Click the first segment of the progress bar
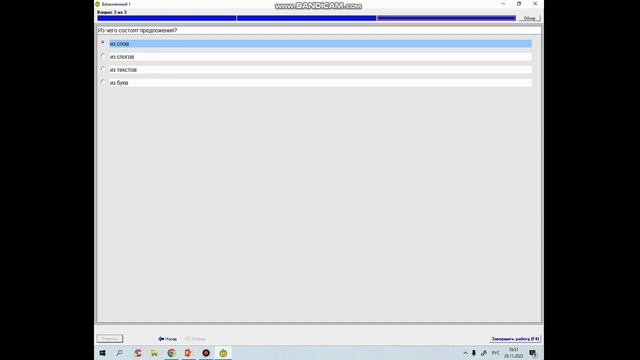Image resolution: width=640 pixels, height=360 pixels. click(x=167, y=18)
